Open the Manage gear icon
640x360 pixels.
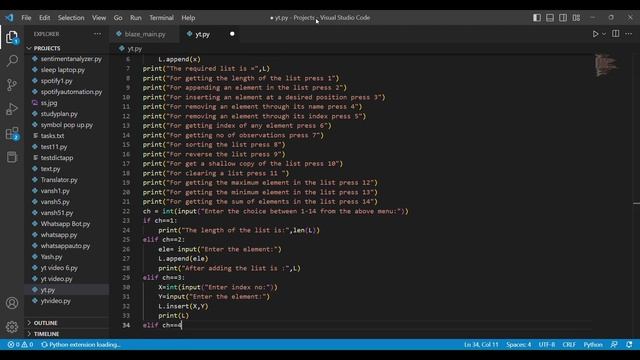pos(12,327)
